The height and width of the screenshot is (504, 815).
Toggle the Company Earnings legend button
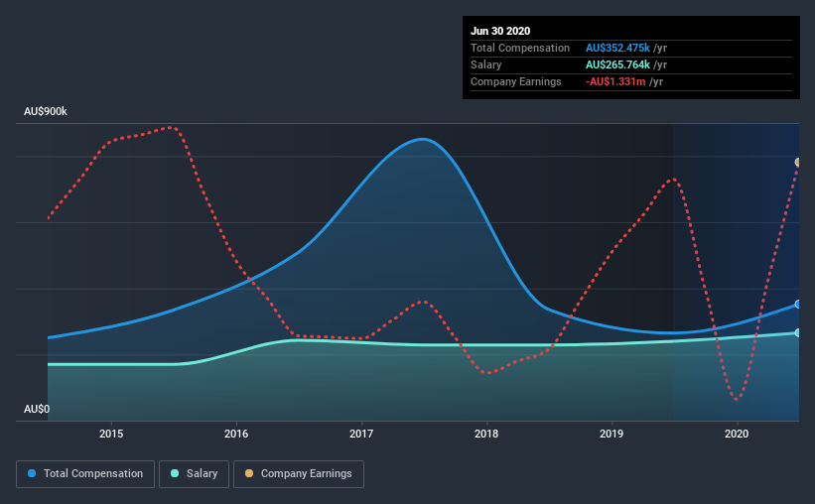click(299, 474)
